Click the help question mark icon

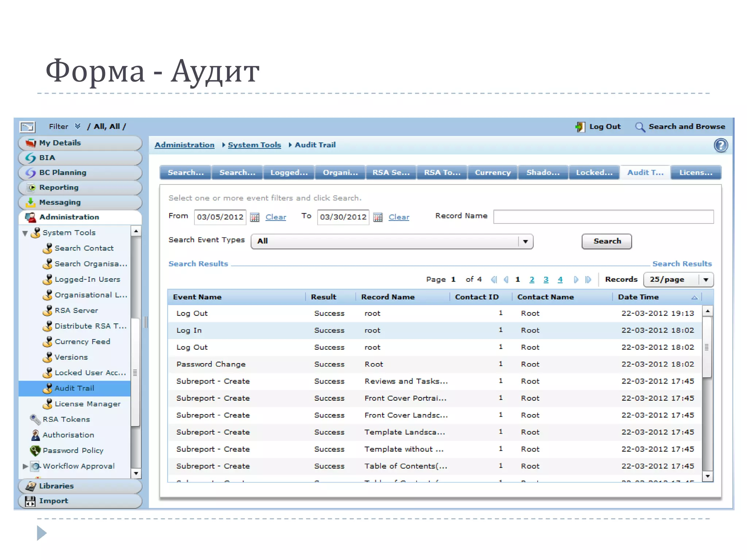tap(720, 145)
